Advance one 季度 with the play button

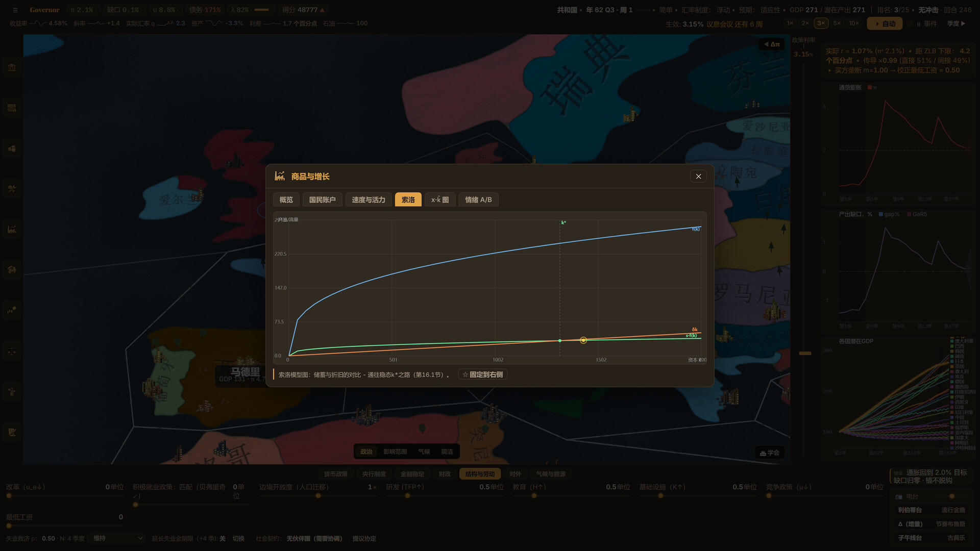957,23
